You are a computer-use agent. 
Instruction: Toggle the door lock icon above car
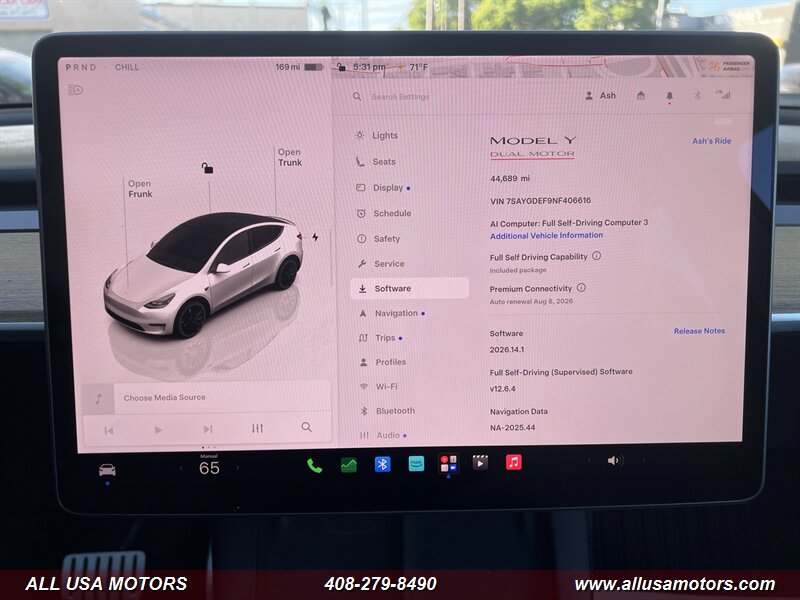tap(206, 168)
